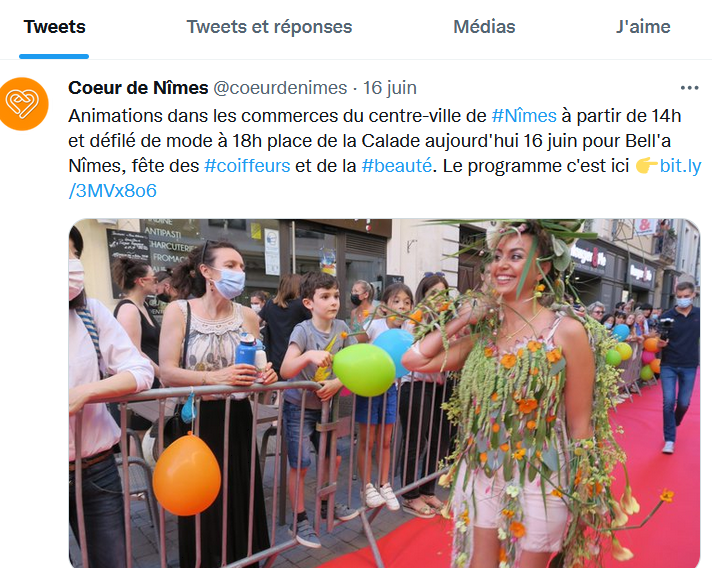Open the tweet's three-dot more menu
Image resolution: width=712 pixels, height=568 pixels.
pos(689,88)
